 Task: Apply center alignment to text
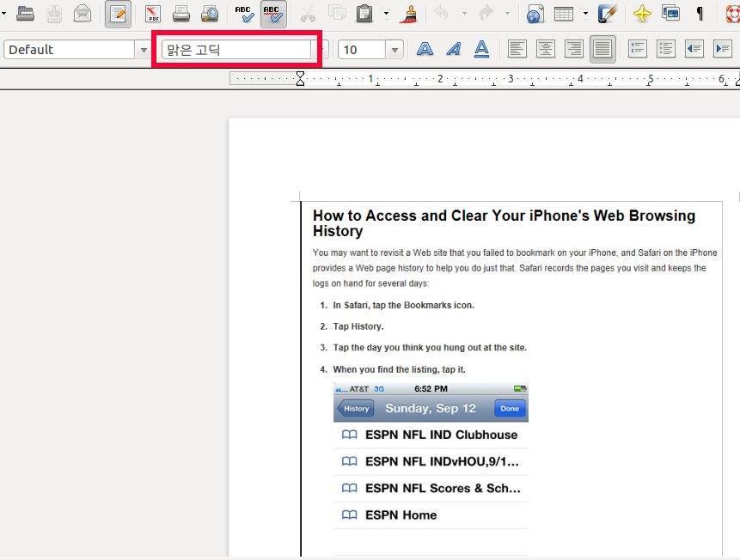(545, 50)
